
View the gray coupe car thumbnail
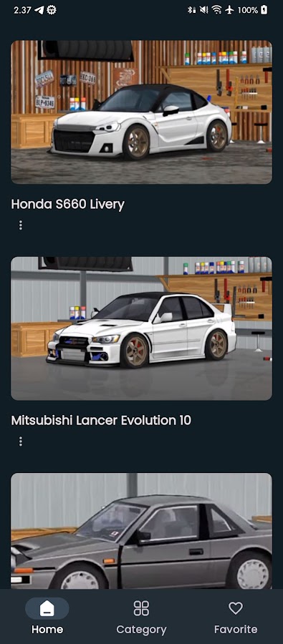(x=142, y=531)
